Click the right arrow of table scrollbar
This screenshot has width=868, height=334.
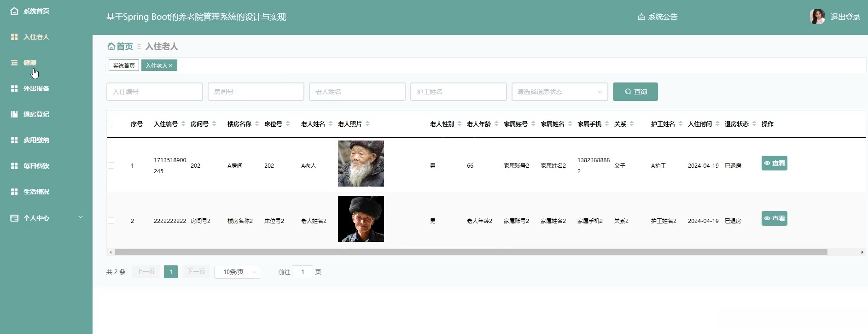[862, 252]
